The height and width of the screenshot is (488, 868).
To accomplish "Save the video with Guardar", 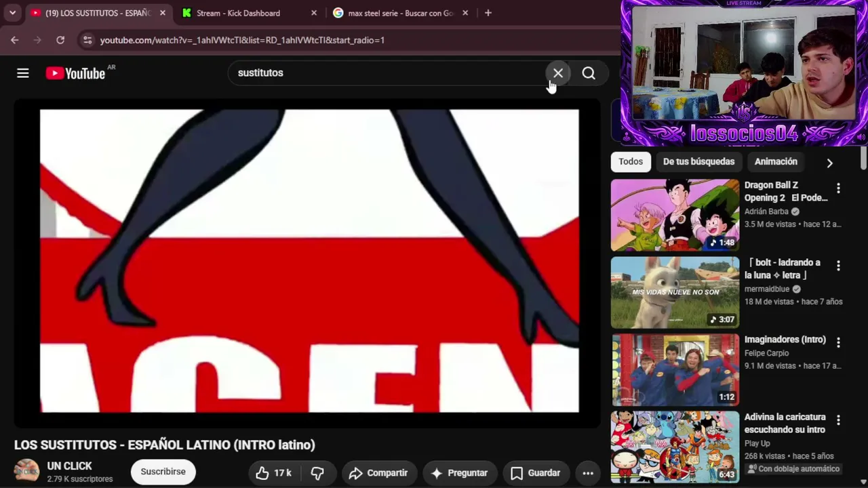I will tap(536, 473).
